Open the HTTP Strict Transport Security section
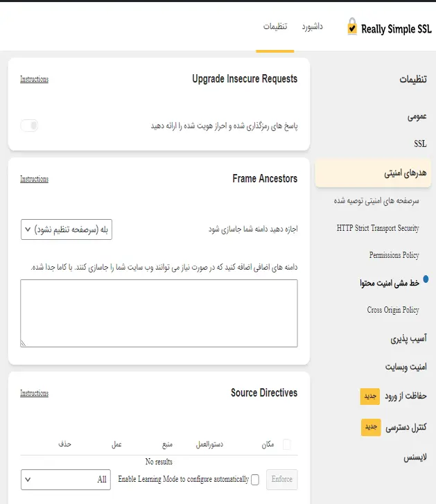Image resolution: width=436 pixels, height=504 pixels. tap(378, 228)
